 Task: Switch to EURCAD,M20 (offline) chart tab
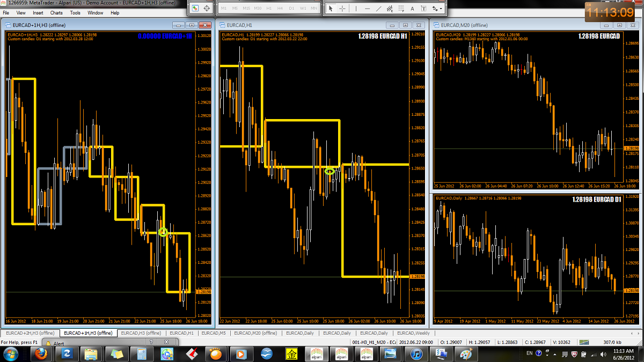pyautogui.click(x=257, y=333)
